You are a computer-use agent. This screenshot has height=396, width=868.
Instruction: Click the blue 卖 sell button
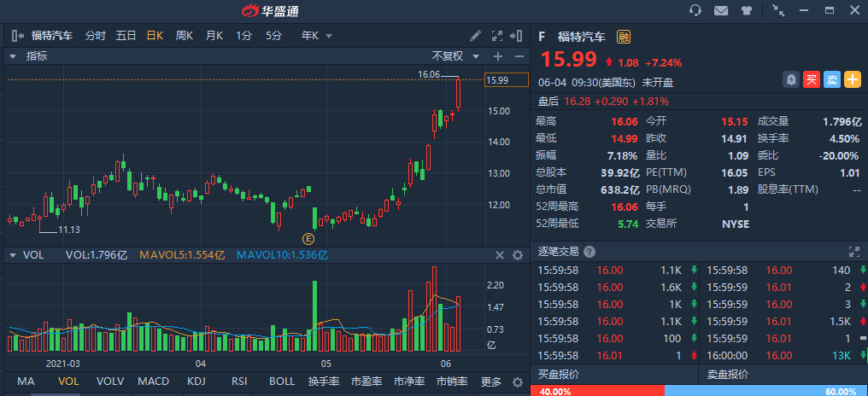point(831,80)
